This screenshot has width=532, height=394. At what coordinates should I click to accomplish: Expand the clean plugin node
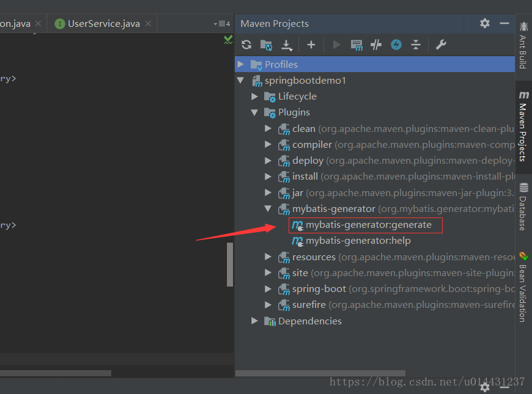pos(268,128)
